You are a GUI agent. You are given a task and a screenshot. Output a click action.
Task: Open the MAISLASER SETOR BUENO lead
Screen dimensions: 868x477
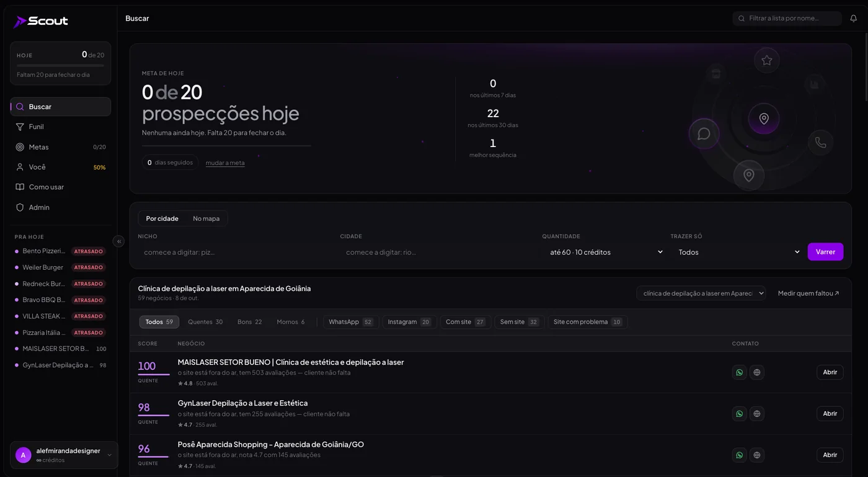point(830,372)
